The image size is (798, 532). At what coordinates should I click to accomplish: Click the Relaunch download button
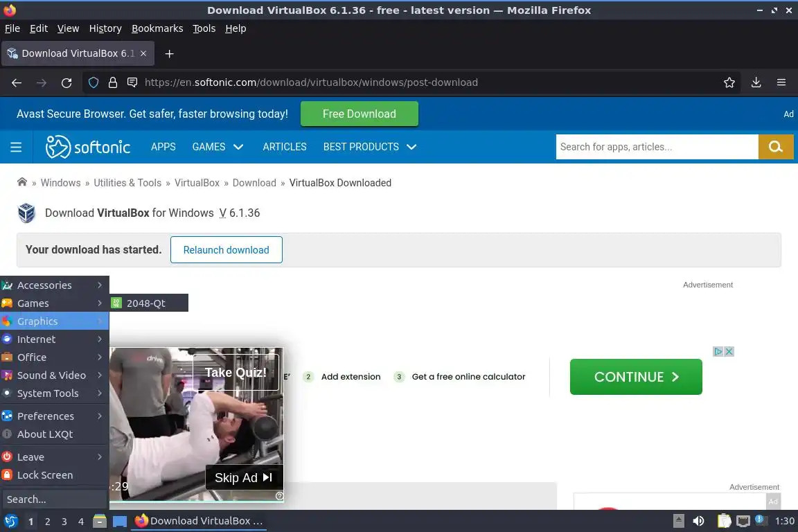[227, 250]
